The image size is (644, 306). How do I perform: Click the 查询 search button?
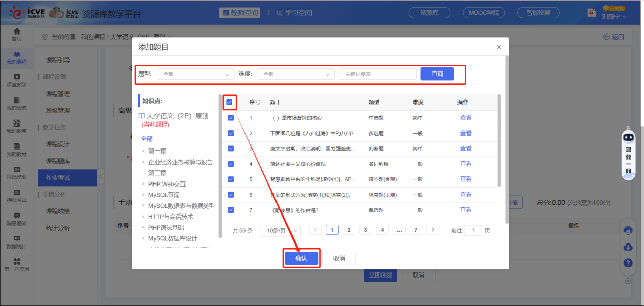[437, 74]
